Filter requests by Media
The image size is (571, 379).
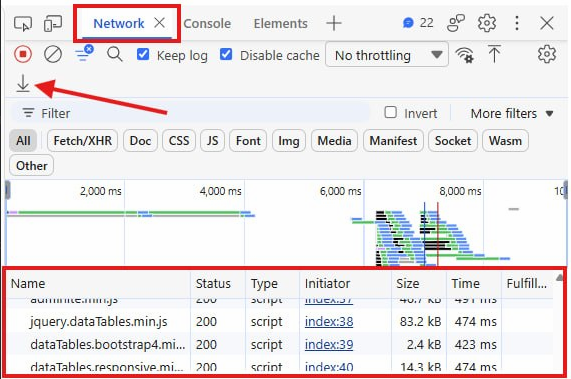pos(334,141)
